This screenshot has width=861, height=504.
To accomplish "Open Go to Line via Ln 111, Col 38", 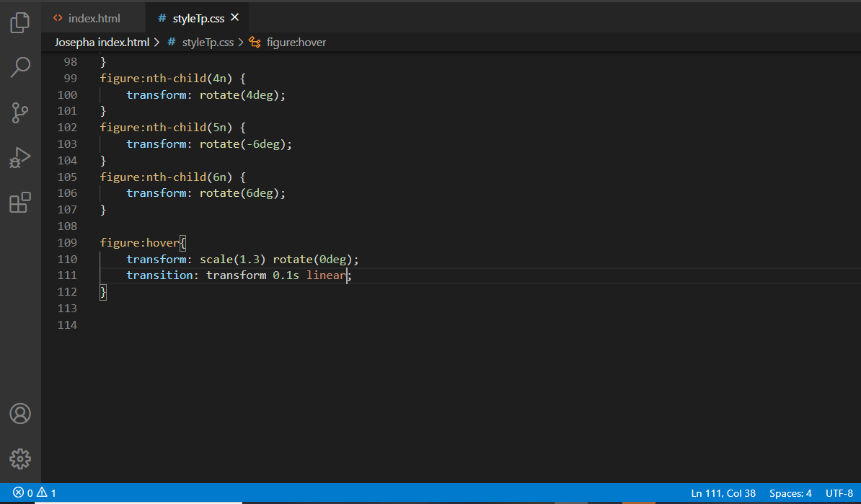I will coord(723,493).
